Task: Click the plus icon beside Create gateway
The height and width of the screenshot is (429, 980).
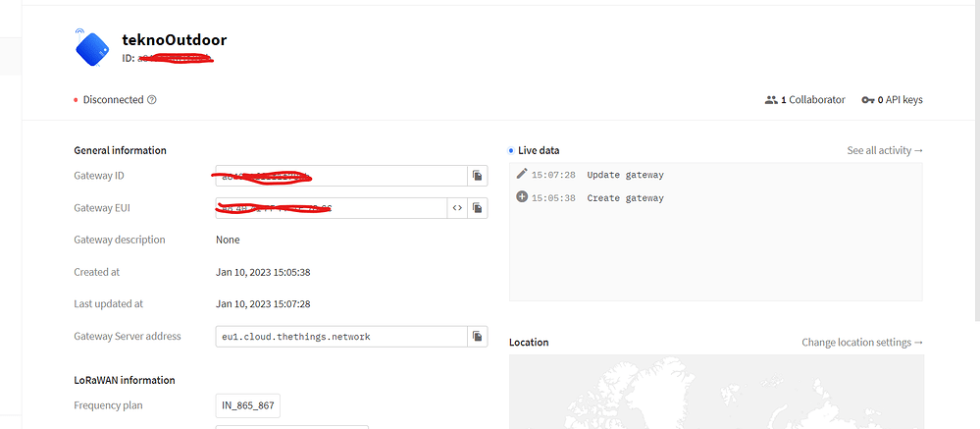Action: pyautogui.click(x=522, y=197)
